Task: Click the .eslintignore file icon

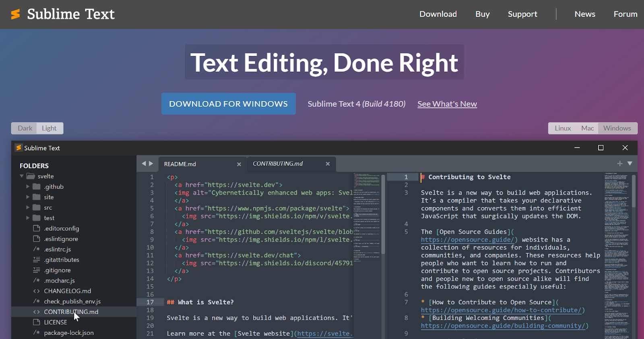Action: click(37, 239)
